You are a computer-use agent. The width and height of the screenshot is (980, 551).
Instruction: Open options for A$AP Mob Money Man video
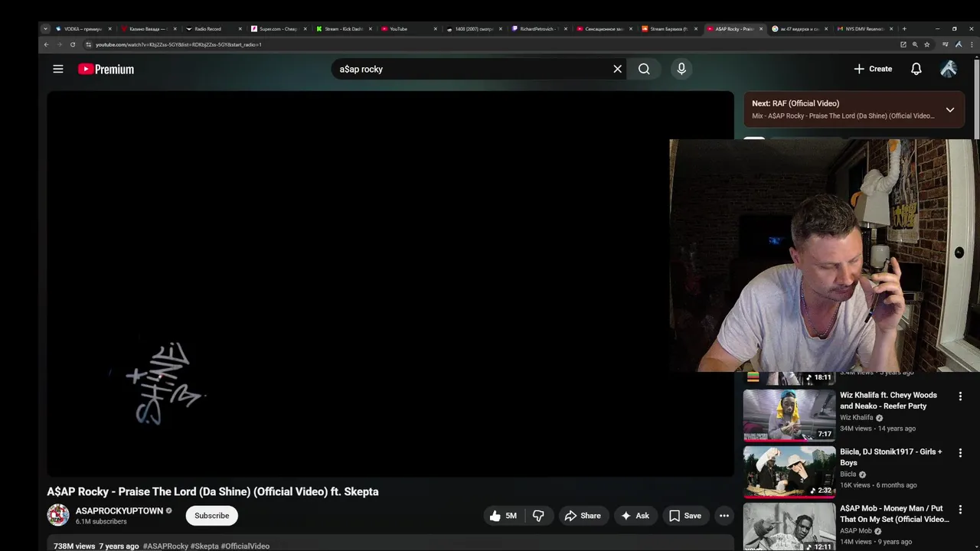(960, 509)
